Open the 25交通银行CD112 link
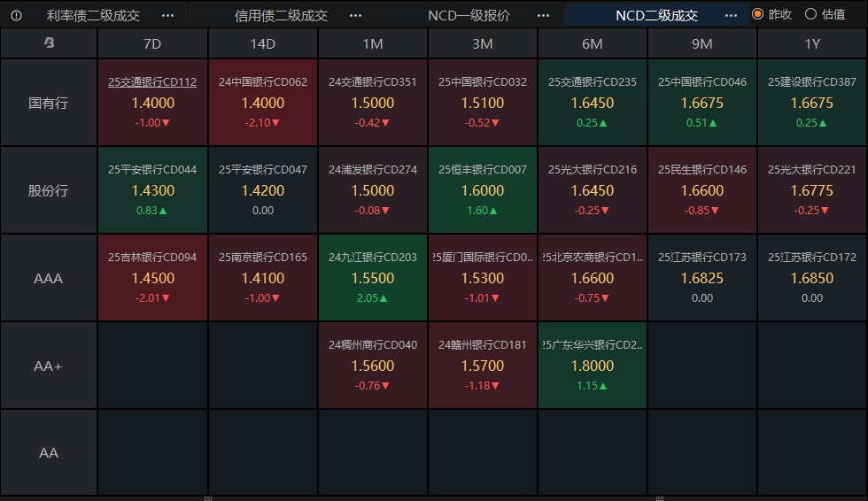This screenshot has width=868, height=501. (x=152, y=82)
